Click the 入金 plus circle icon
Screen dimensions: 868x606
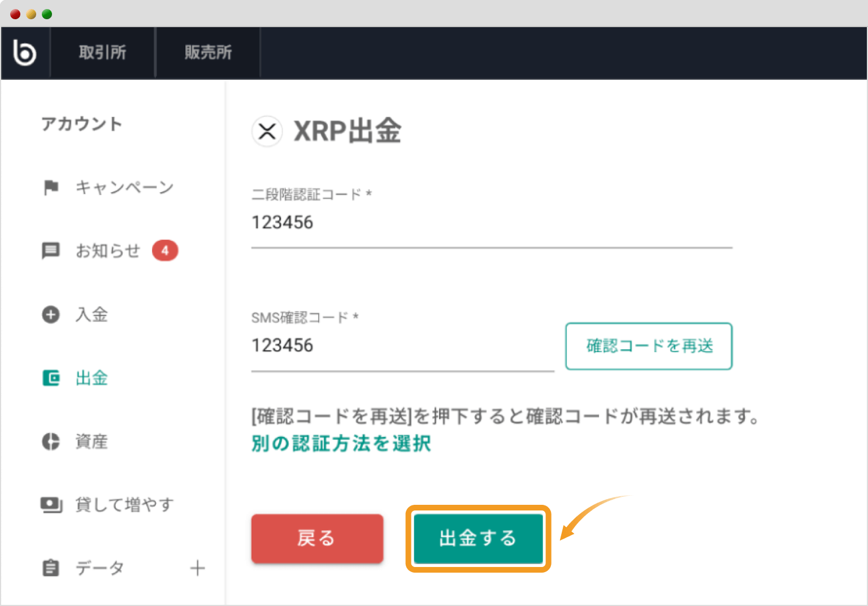[x=51, y=314]
